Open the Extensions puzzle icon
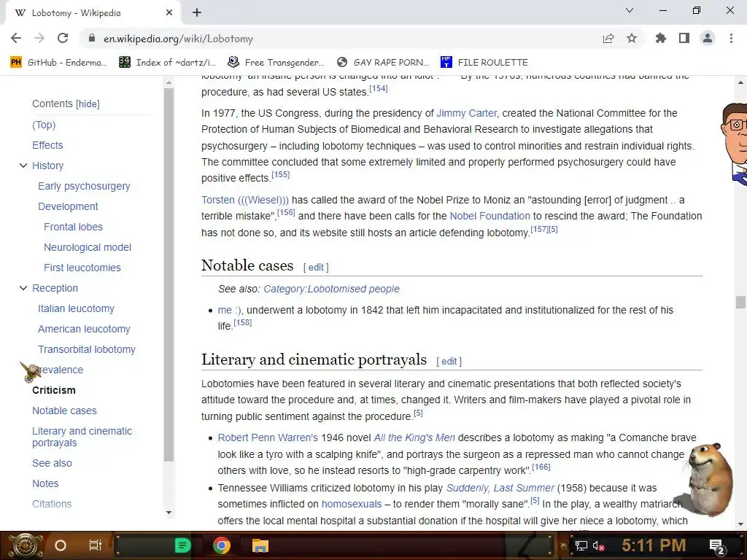 (661, 38)
